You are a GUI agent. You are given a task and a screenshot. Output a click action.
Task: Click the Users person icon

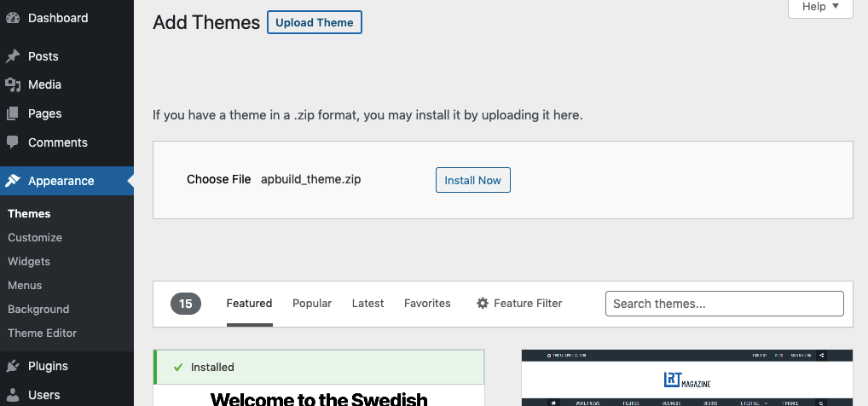pos(13,395)
